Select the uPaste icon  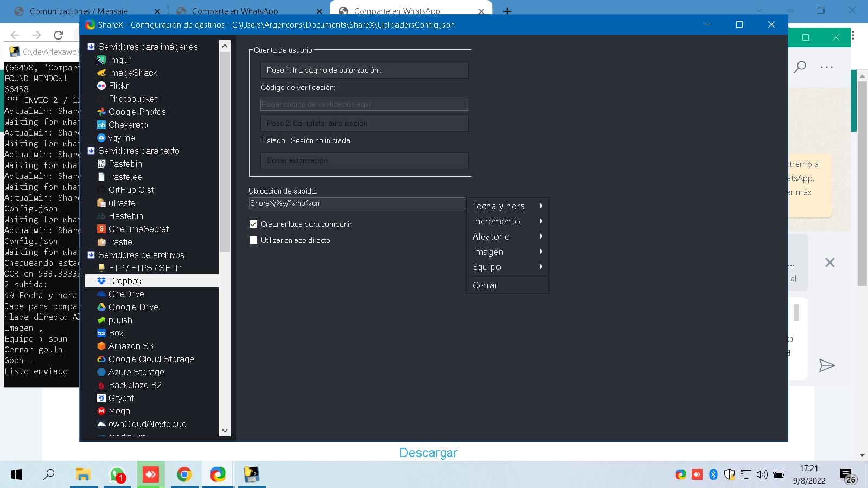click(101, 203)
